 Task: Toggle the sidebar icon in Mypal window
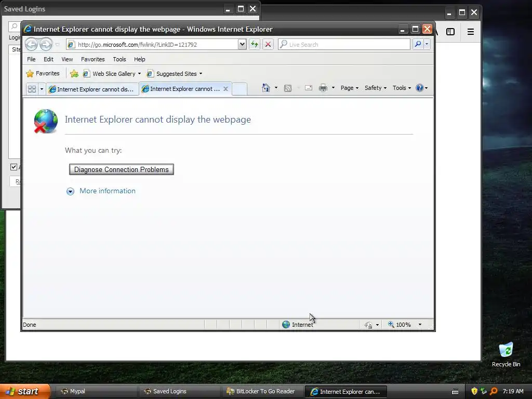click(450, 32)
